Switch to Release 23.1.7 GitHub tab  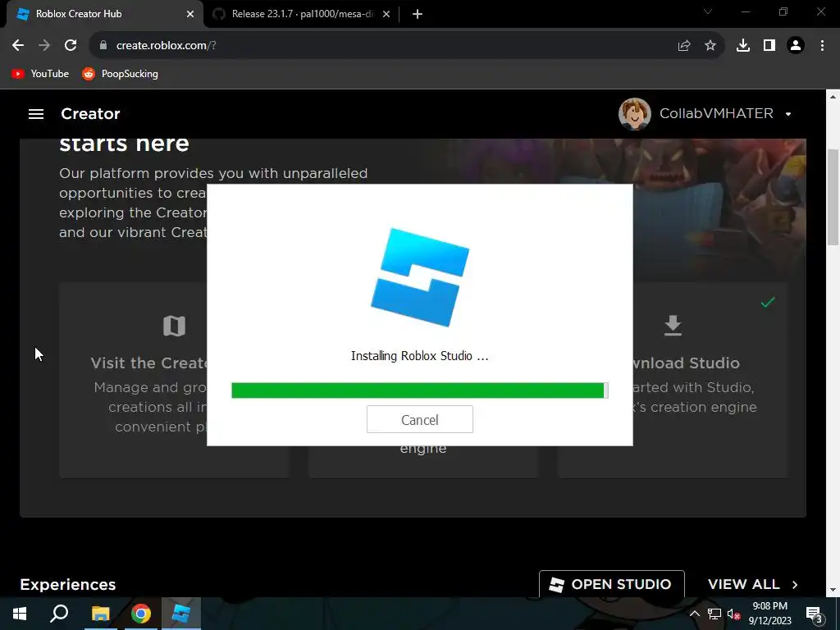[301, 14]
